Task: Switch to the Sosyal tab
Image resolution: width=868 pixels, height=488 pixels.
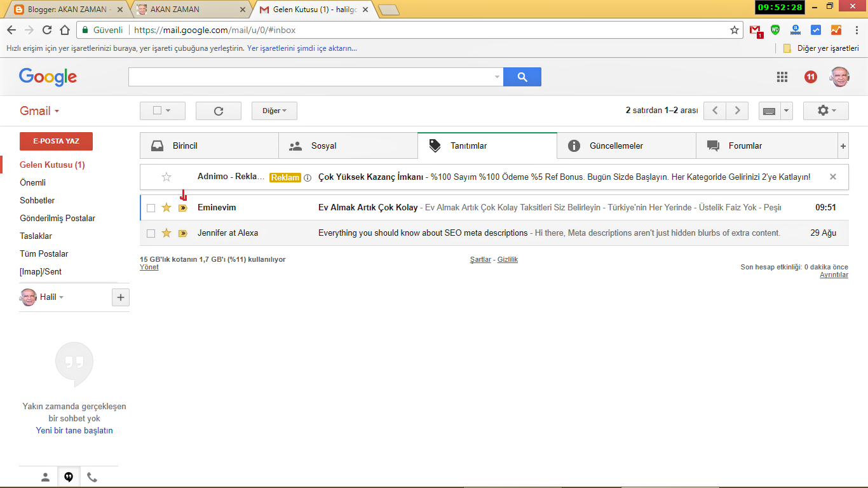Action: (x=348, y=146)
